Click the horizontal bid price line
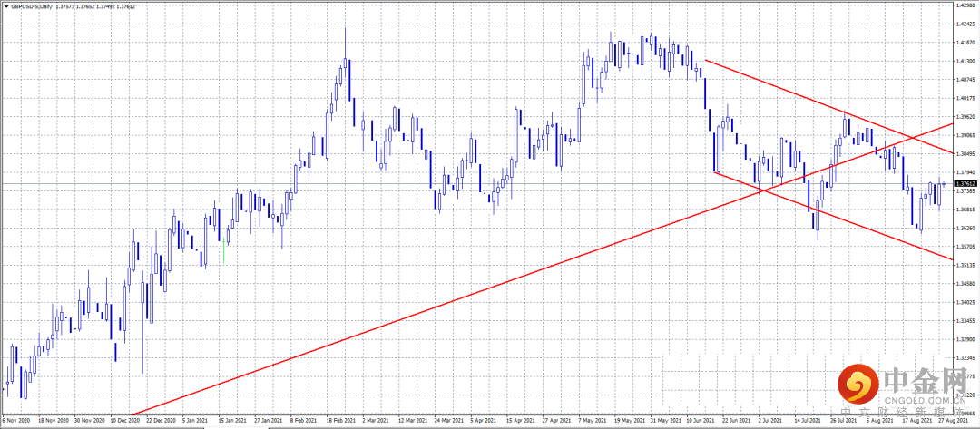The height and width of the screenshot is (429, 980). tap(476, 183)
